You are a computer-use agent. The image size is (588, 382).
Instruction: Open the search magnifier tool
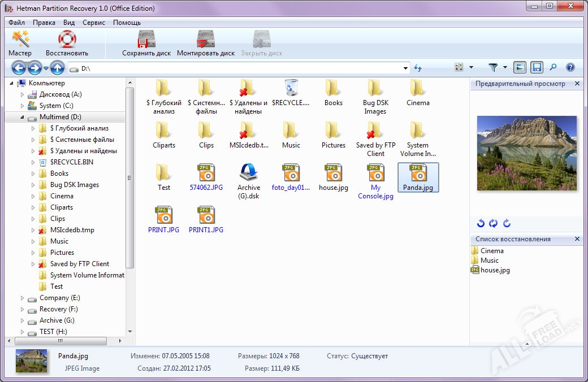tap(553, 68)
